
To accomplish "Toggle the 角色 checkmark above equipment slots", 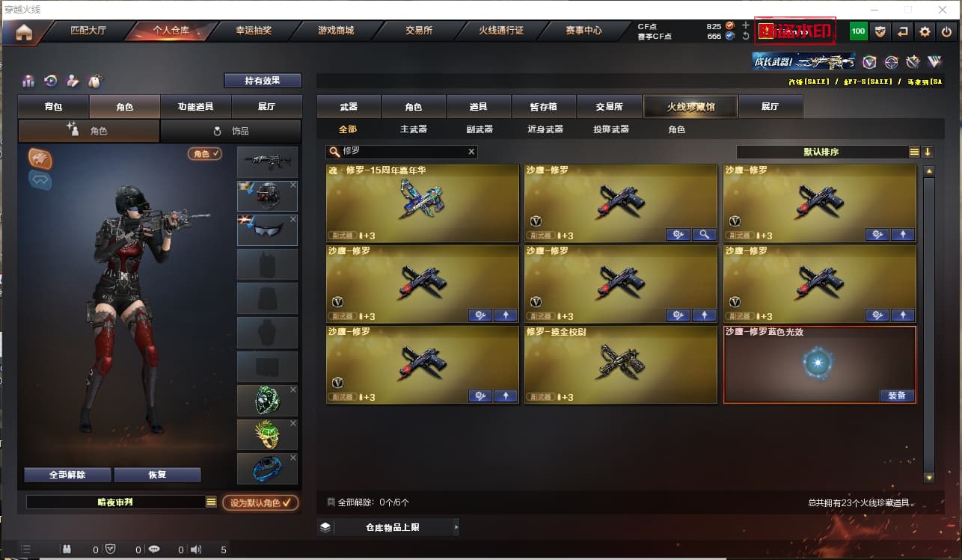I will (205, 153).
